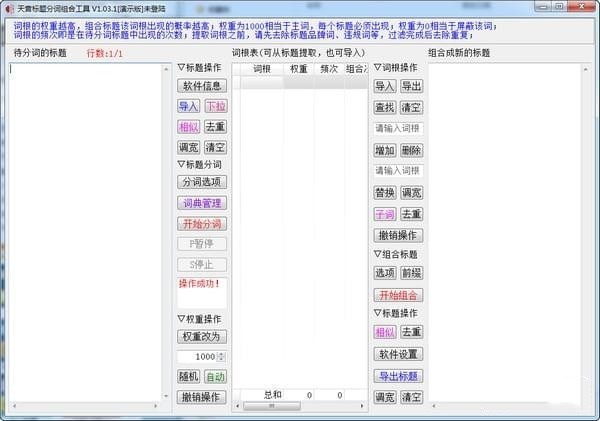This screenshot has height=421, width=600.
Task: Click 导入 button beside 导出
Action: [385, 86]
